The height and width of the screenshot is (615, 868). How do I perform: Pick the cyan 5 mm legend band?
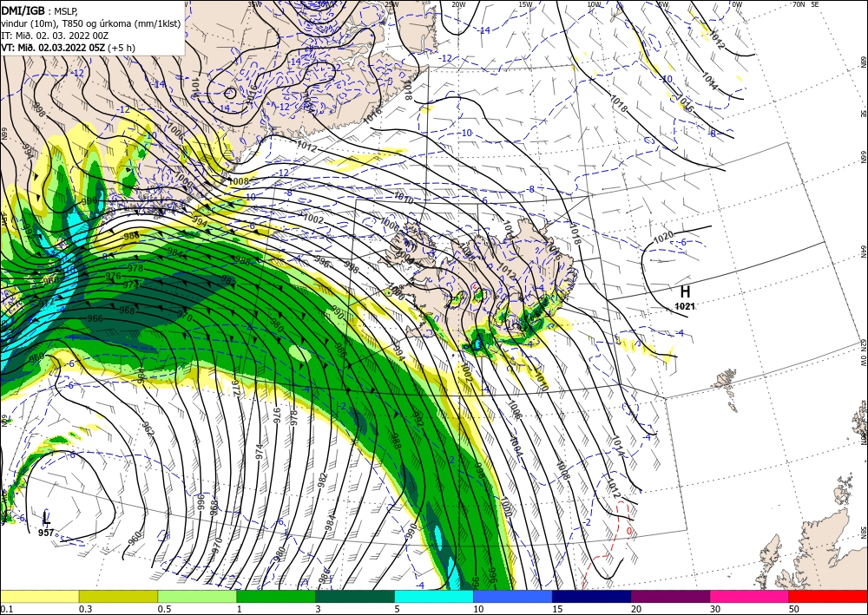434,596
